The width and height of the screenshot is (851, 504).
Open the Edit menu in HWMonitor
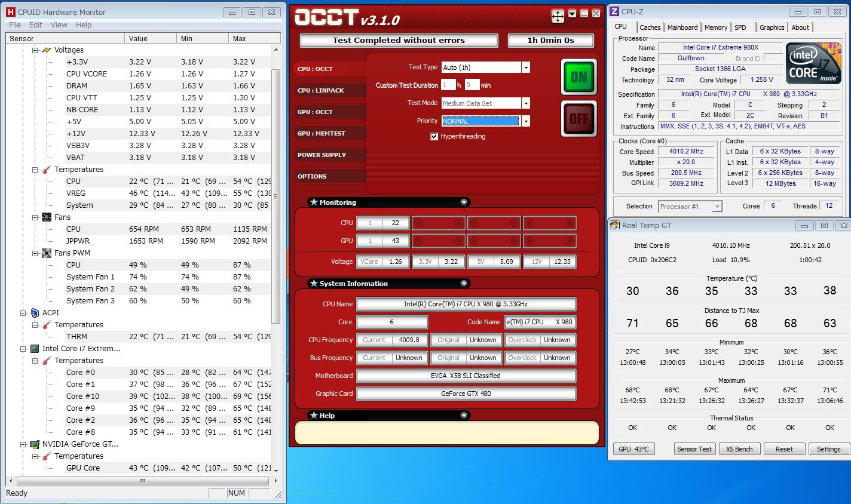pyautogui.click(x=36, y=25)
